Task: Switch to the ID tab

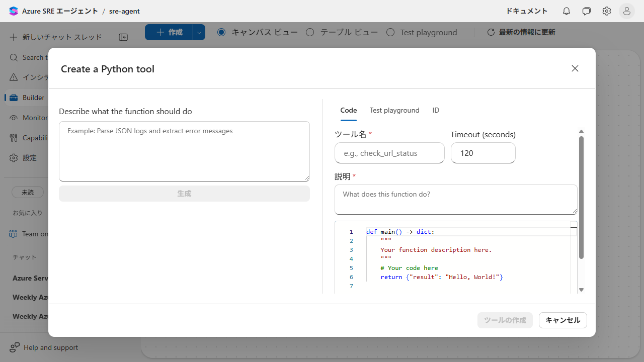Action: pyautogui.click(x=436, y=111)
